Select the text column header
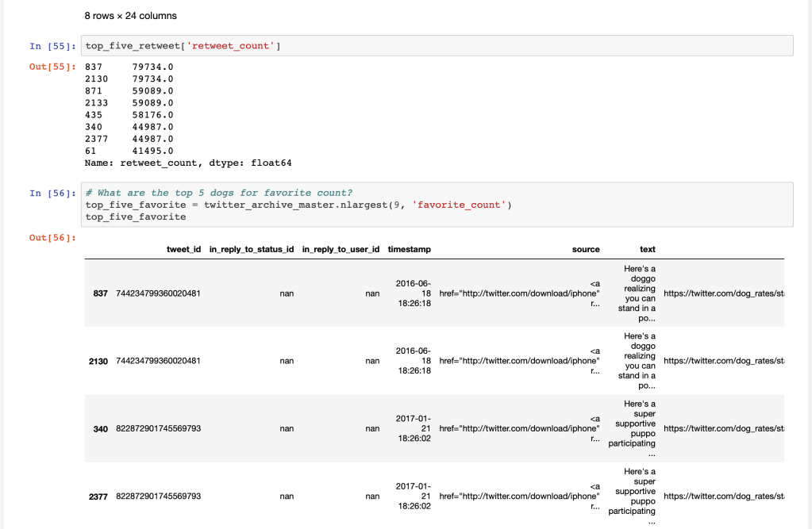This screenshot has height=529, width=812. point(647,250)
